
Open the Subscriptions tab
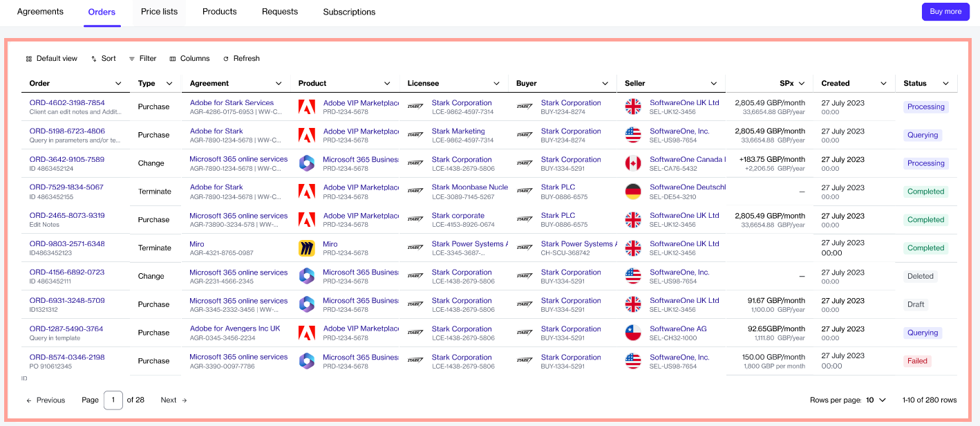pos(349,12)
